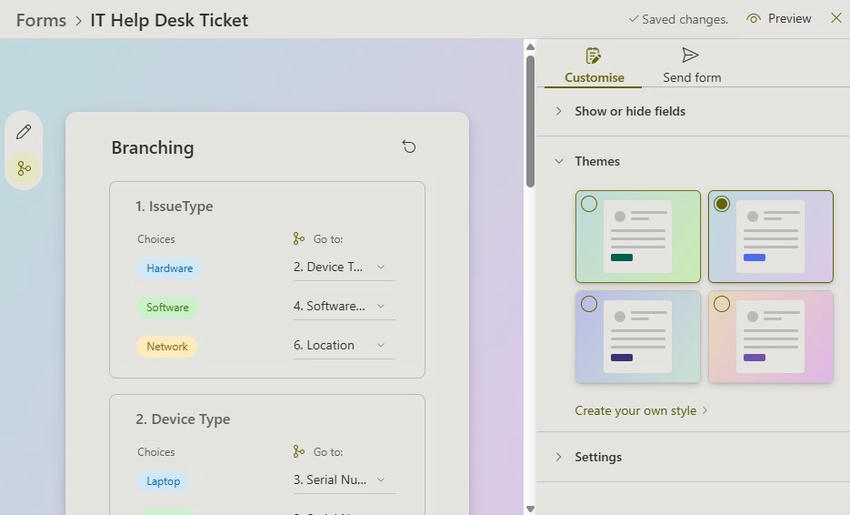Click the Laptop choice chip
Viewport: 850px width, 515px height.
163,481
